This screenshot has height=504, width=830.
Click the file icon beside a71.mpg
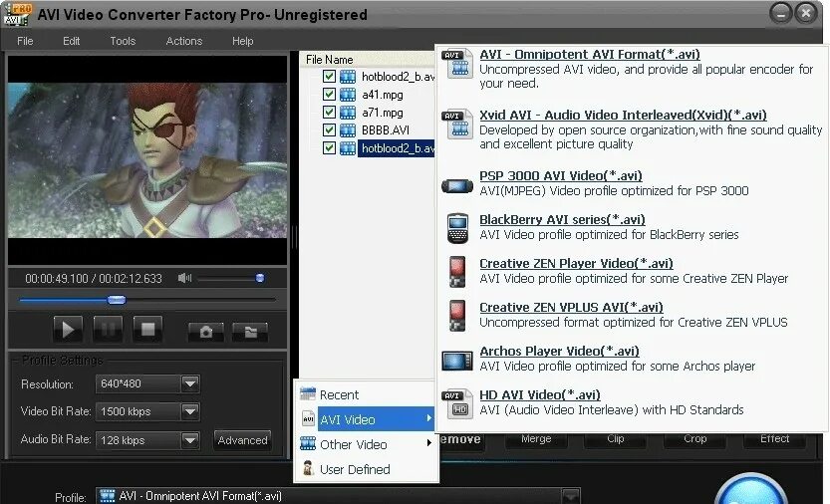pyautogui.click(x=348, y=113)
